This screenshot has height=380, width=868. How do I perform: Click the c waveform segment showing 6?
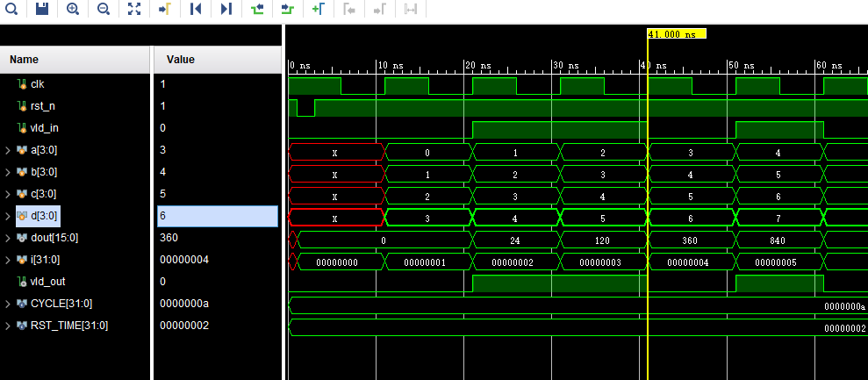pos(778,197)
